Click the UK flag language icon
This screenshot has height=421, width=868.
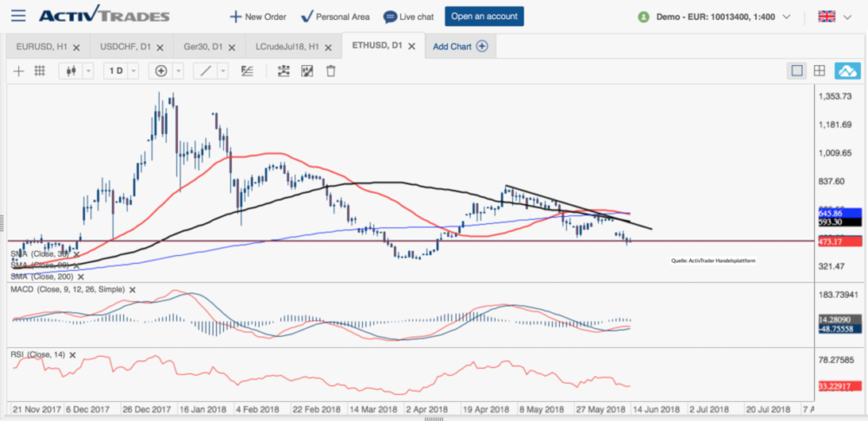coord(826,16)
